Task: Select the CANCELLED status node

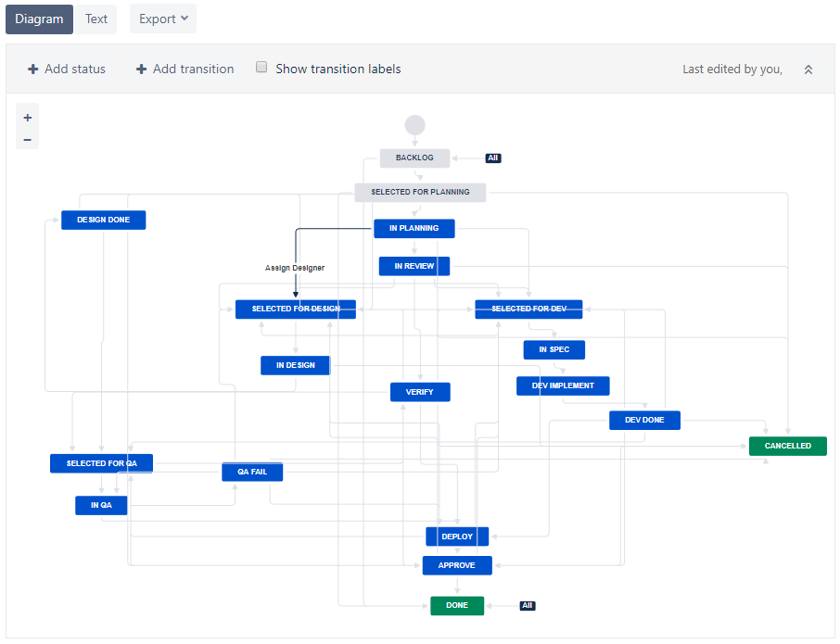Action: pyautogui.click(x=787, y=446)
